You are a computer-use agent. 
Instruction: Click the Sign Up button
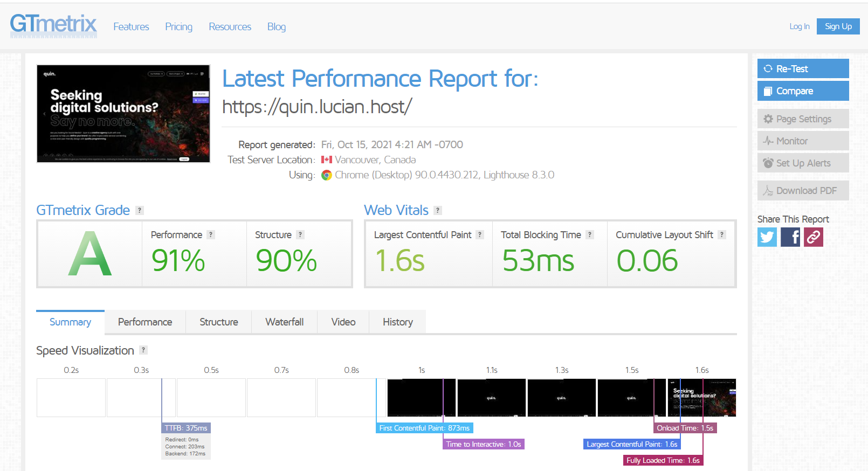(838, 26)
